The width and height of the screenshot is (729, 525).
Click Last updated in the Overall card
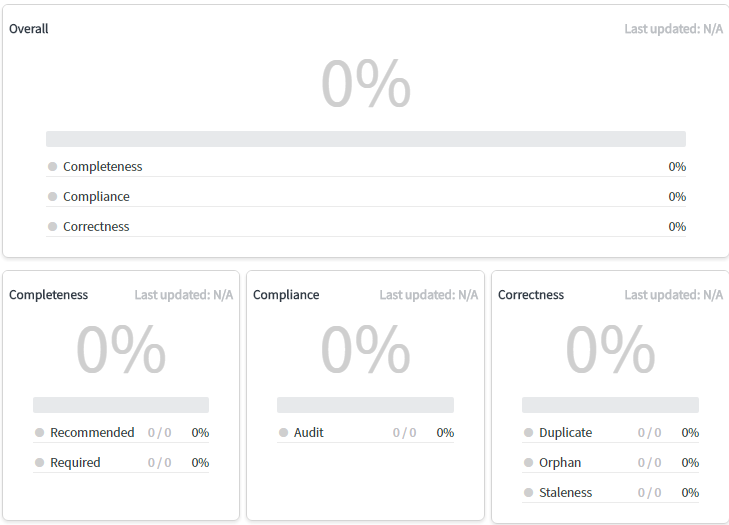coord(673,29)
